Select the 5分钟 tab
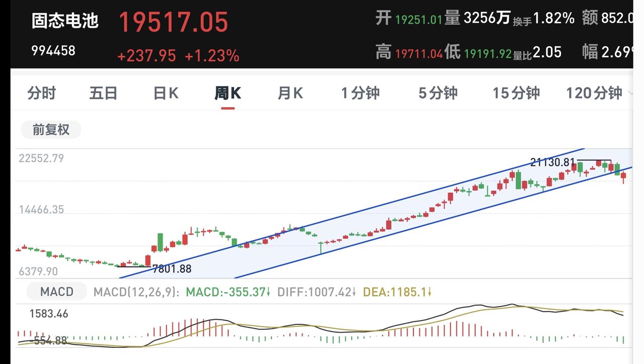Viewport: 644px width, 364px height. 438,94
